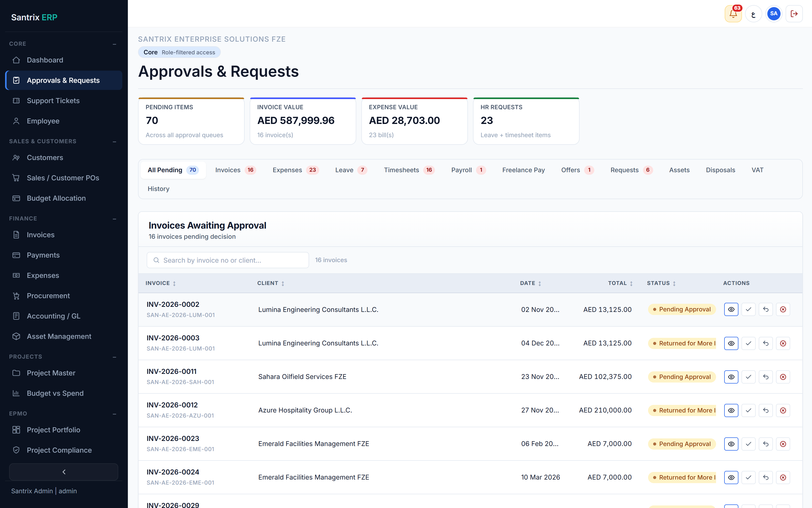Open the SA user avatar menu
This screenshot has width=812, height=508.
[x=774, y=14]
